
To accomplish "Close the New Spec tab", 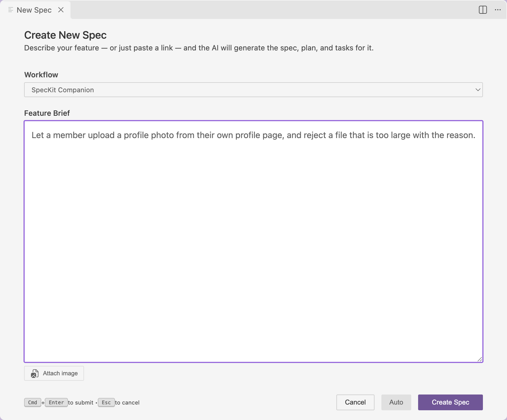I will point(61,10).
